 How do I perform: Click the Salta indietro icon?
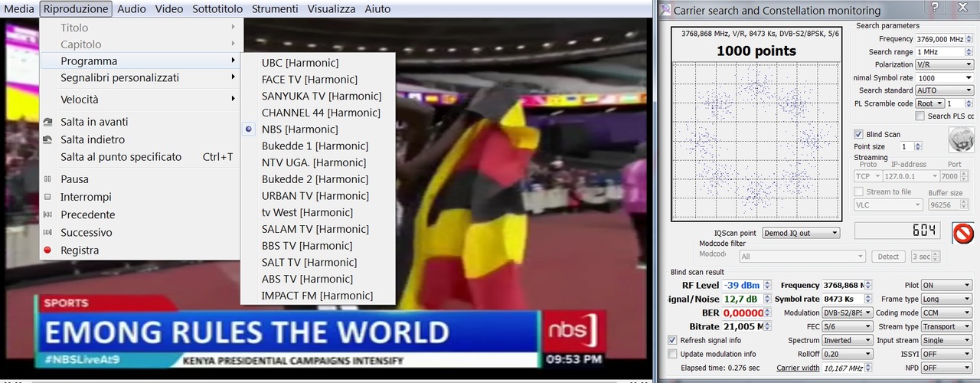point(47,139)
